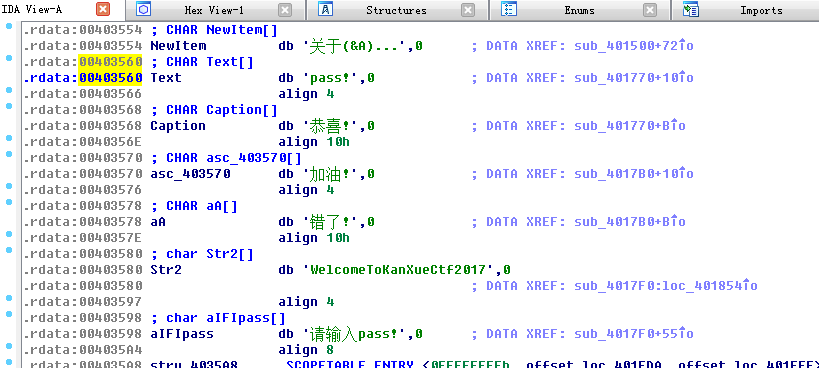
Task: Select the Text label name
Action: [x=166, y=78]
